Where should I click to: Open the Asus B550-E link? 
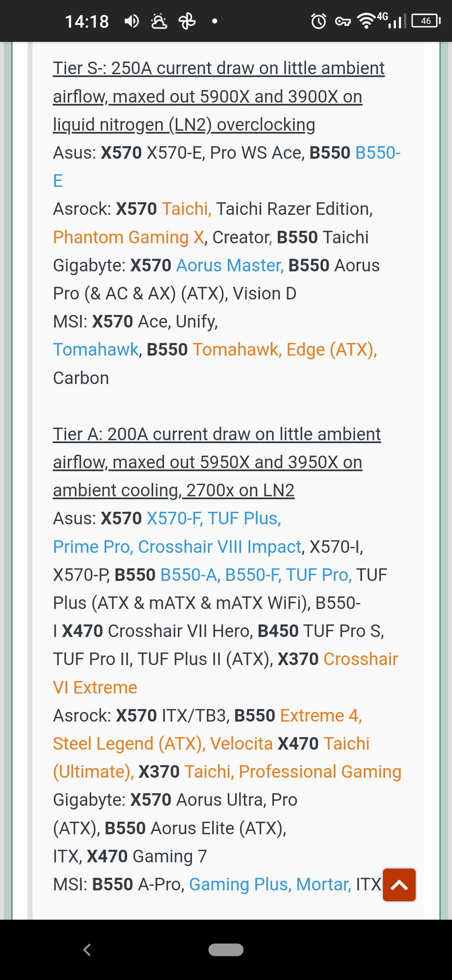click(x=378, y=153)
